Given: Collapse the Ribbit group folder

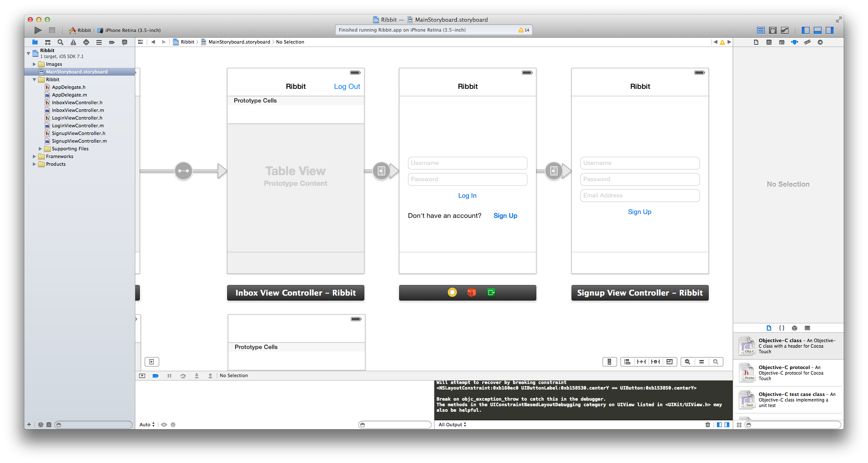Looking at the screenshot, I should click(35, 79).
